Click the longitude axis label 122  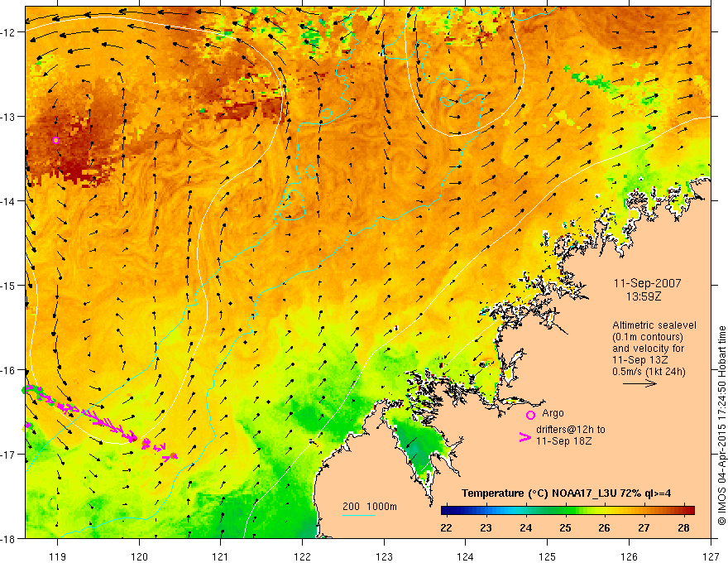[302, 556]
